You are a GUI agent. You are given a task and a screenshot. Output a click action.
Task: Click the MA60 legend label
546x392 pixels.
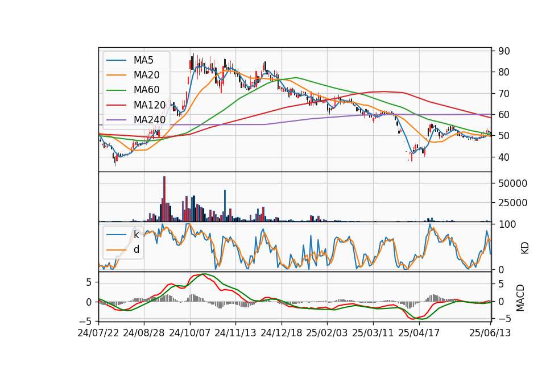click(x=146, y=90)
